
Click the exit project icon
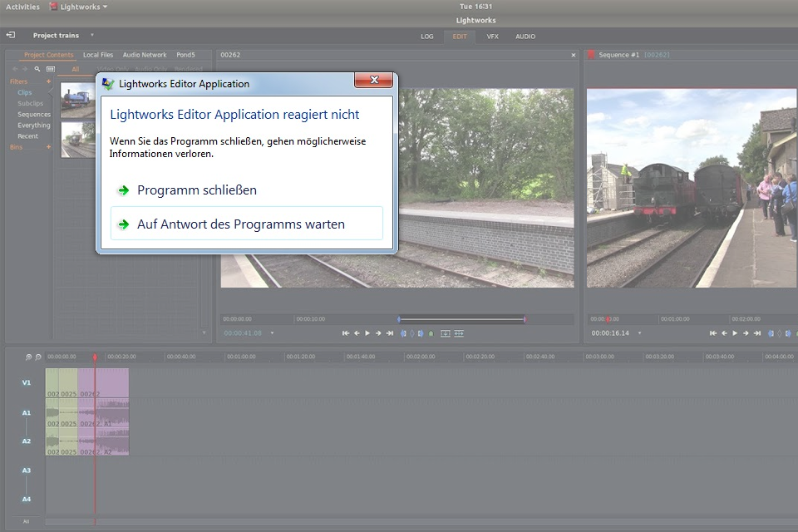[x=11, y=35]
